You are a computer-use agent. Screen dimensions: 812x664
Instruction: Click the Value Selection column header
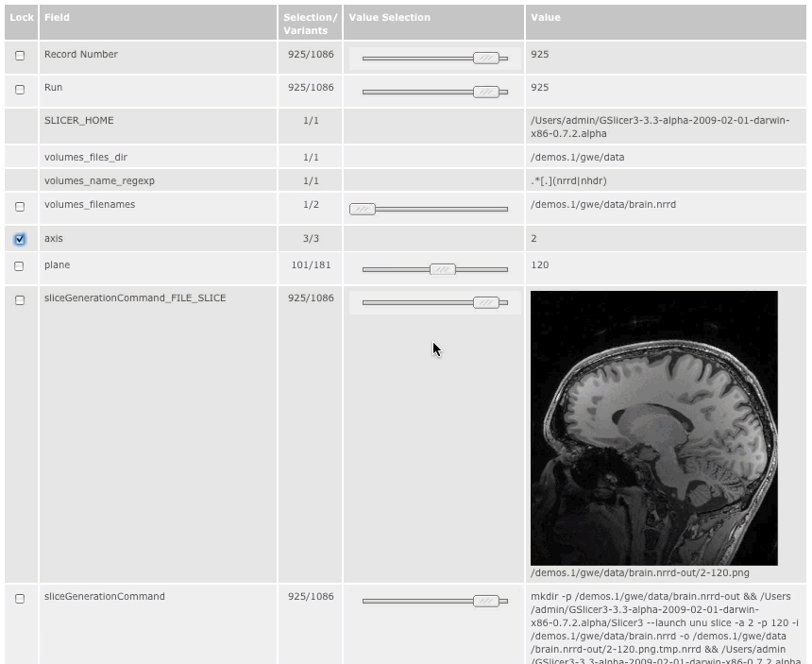(389, 18)
